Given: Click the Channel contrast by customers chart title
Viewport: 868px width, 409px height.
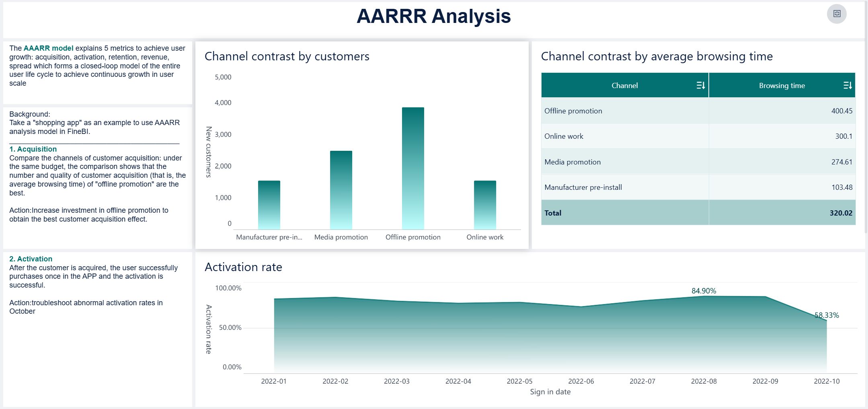Looking at the screenshot, I should coord(287,56).
